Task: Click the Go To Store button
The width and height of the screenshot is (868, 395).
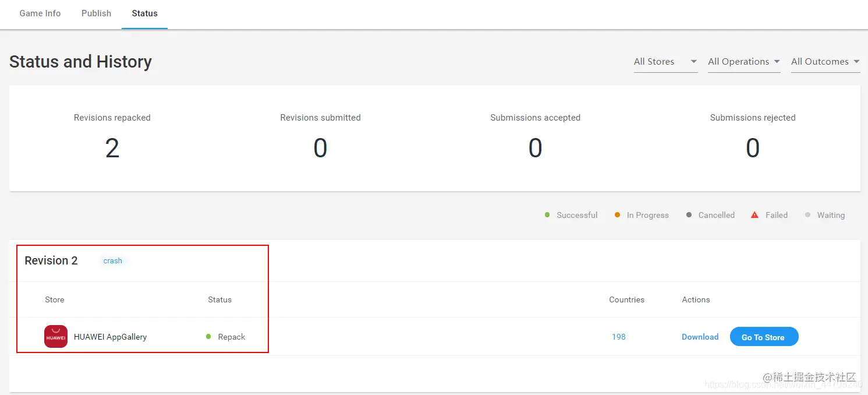Action: (764, 337)
